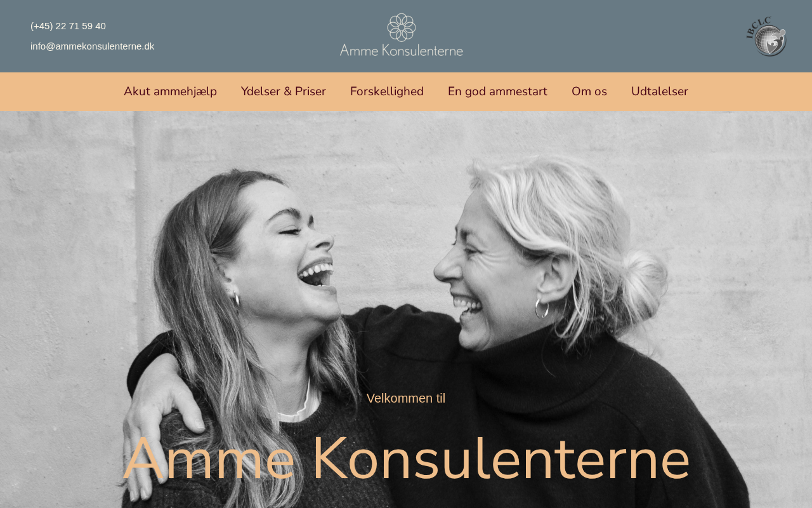Screen dimensions: 812x508
Task: Click the Velkommen til subtitle text
Action: [406, 398]
